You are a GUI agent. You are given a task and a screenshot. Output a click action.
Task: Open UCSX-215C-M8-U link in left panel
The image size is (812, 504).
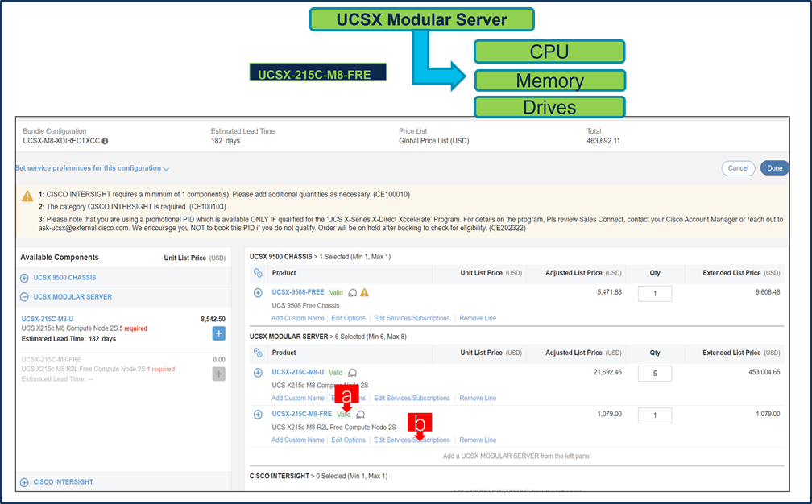(47, 319)
